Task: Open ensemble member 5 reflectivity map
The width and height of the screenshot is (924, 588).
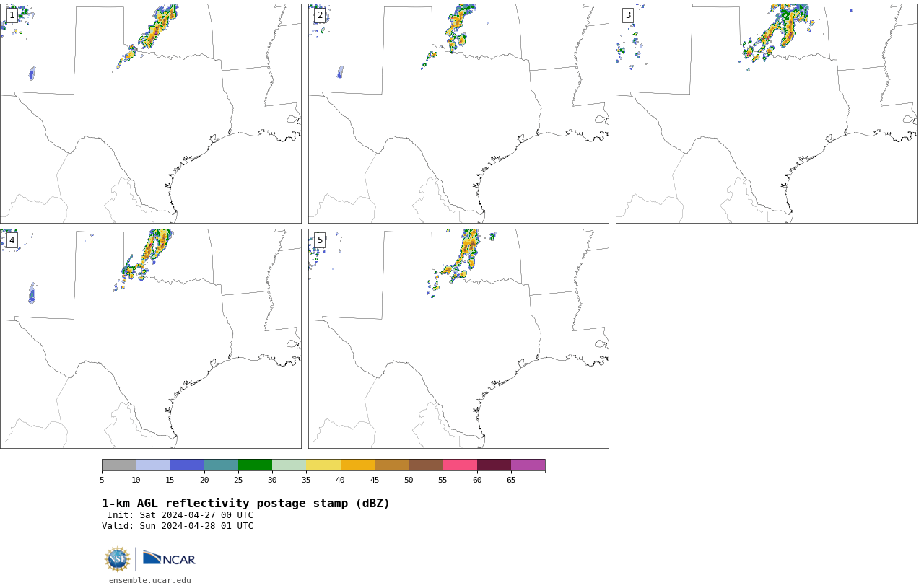Action: [458, 338]
